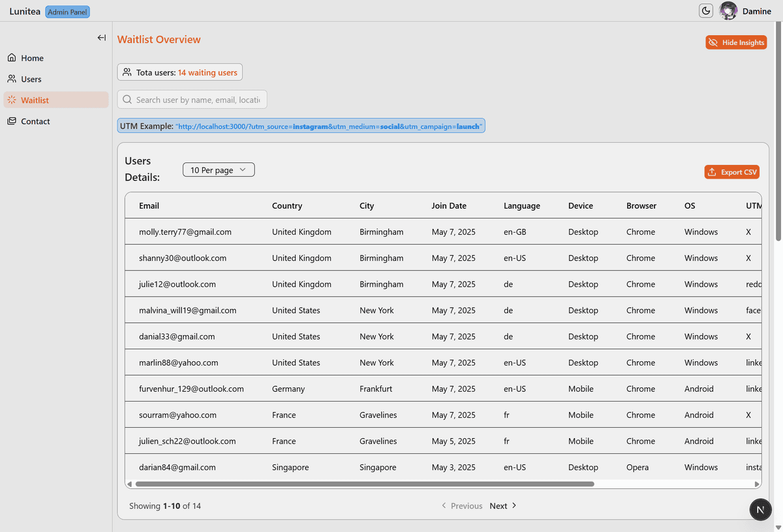Click the Home house icon
Viewport: 783px width, 532px height.
pyautogui.click(x=12, y=58)
